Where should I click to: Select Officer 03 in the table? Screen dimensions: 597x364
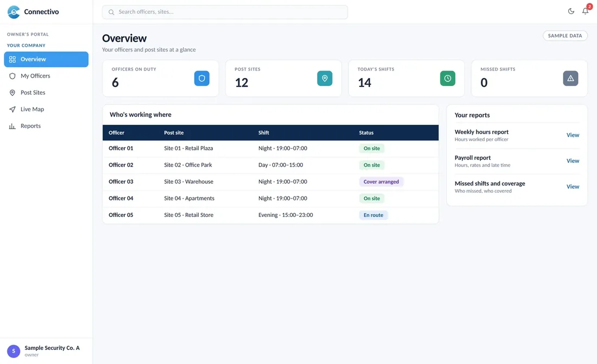(121, 182)
